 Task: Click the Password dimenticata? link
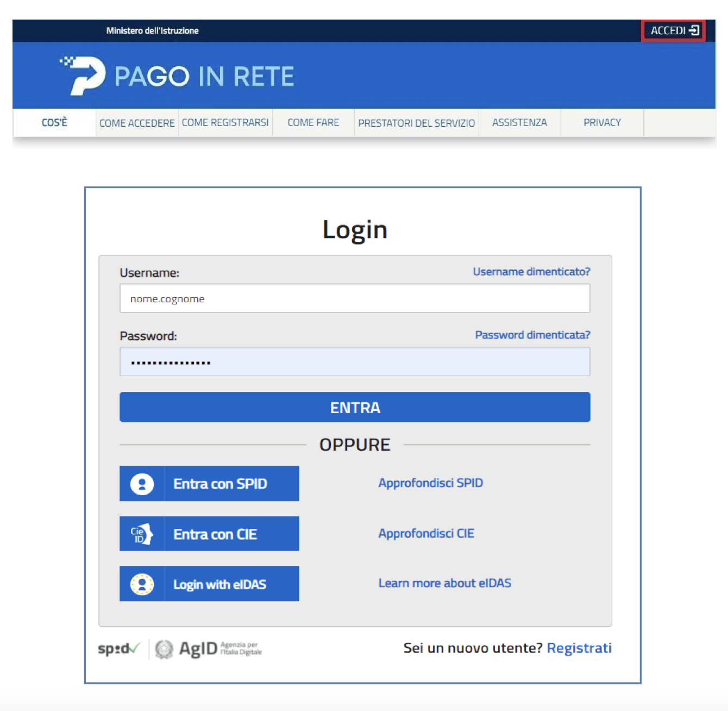click(532, 335)
